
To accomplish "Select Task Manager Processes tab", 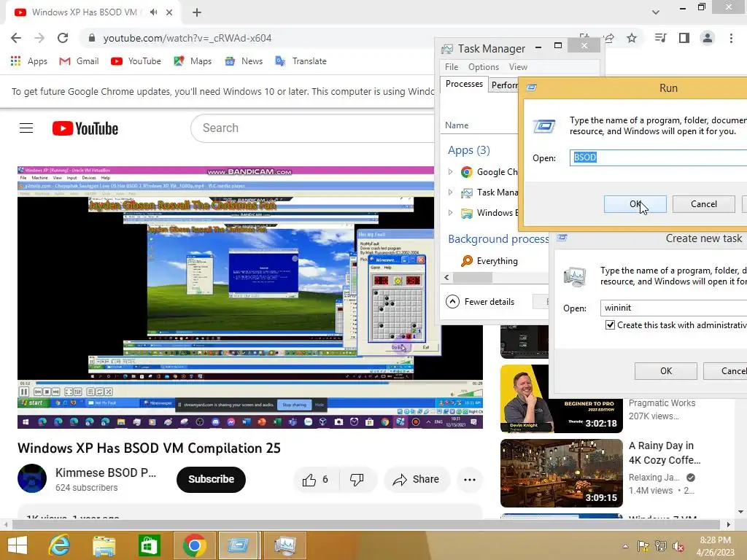I will coord(464,85).
